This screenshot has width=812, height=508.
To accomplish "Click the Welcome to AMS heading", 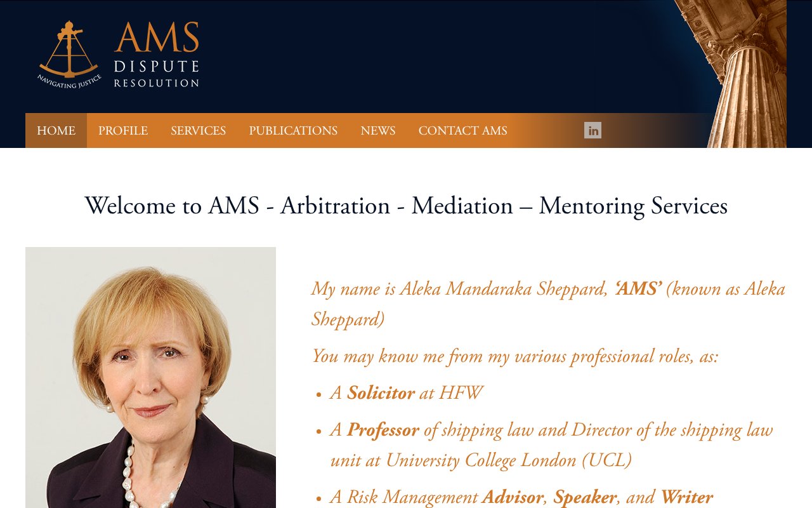I will click(406, 206).
